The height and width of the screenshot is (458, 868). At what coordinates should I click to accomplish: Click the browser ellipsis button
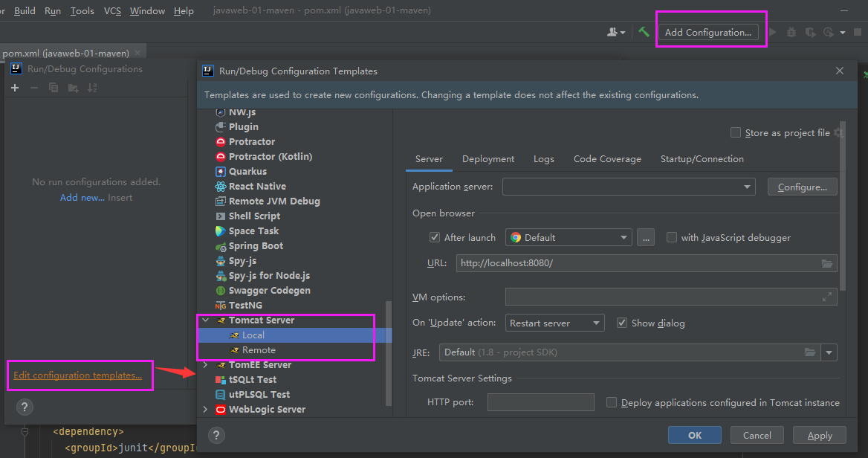646,238
